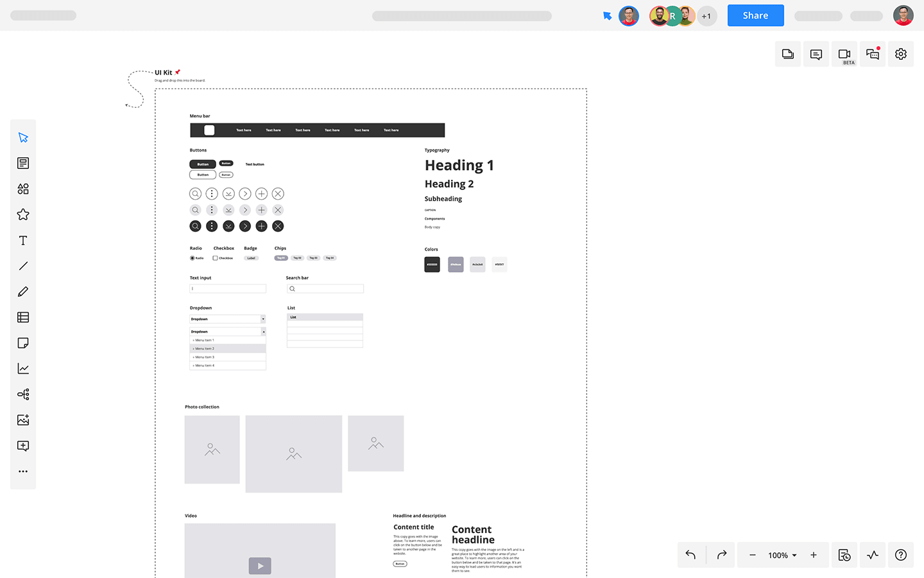The height and width of the screenshot is (578, 924).
Task: Open the boards panel icon
Action: pyautogui.click(x=788, y=54)
